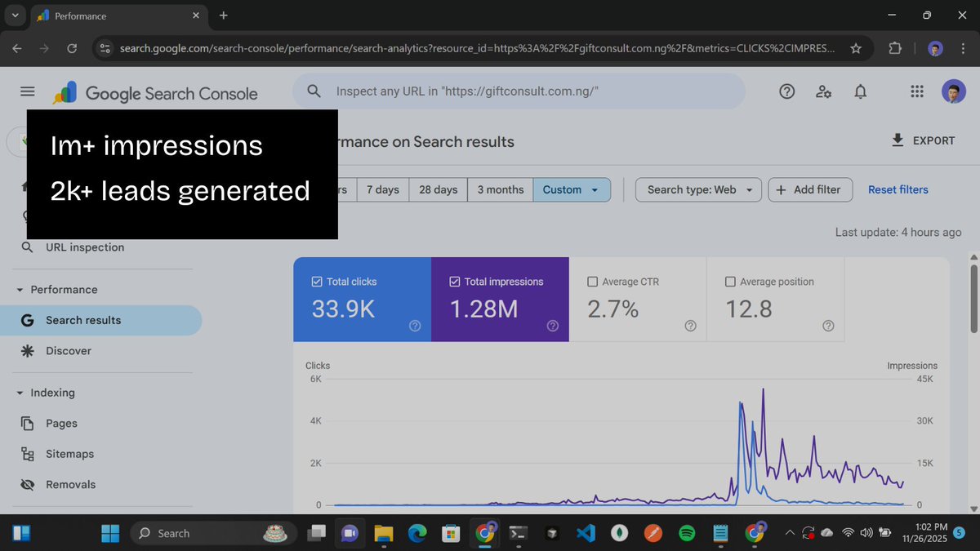The width and height of the screenshot is (980, 551).
Task: Uncheck the Total clicks metric
Action: click(318, 281)
